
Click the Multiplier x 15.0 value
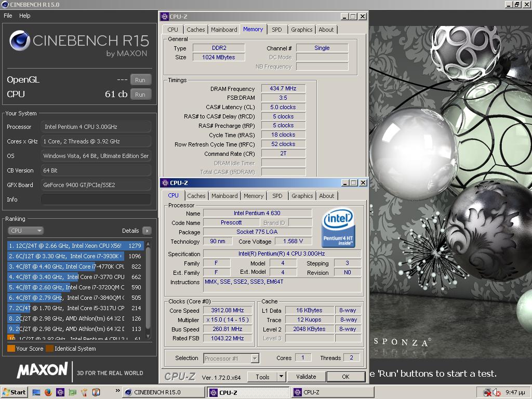(228, 320)
